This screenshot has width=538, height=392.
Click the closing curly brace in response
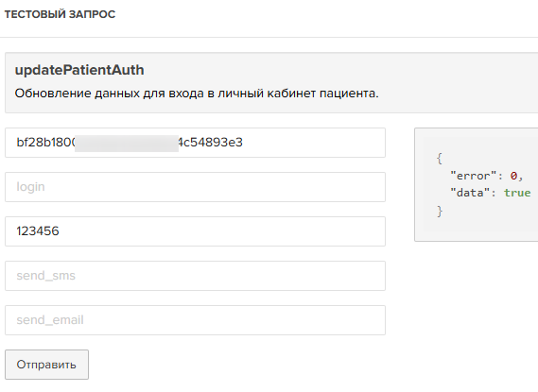pos(440,211)
